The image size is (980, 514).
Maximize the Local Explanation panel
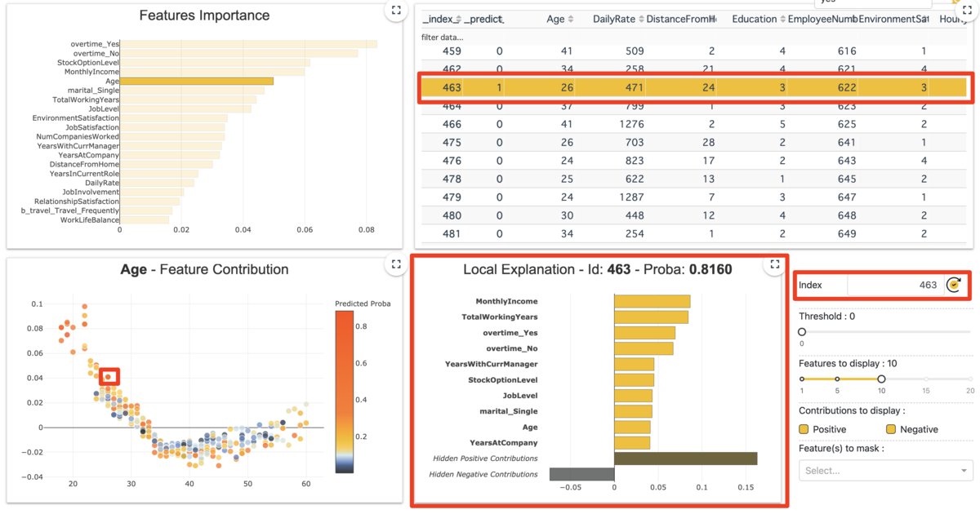click(x=773, y=264)
